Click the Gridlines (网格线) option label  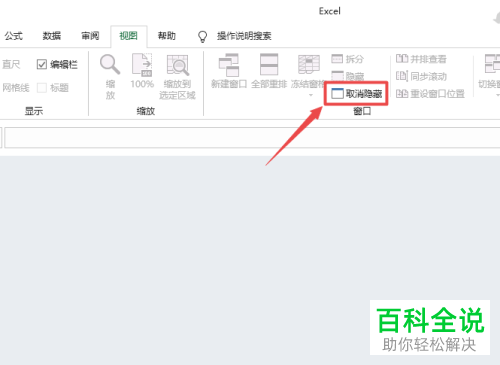click(x=16, y=88)
